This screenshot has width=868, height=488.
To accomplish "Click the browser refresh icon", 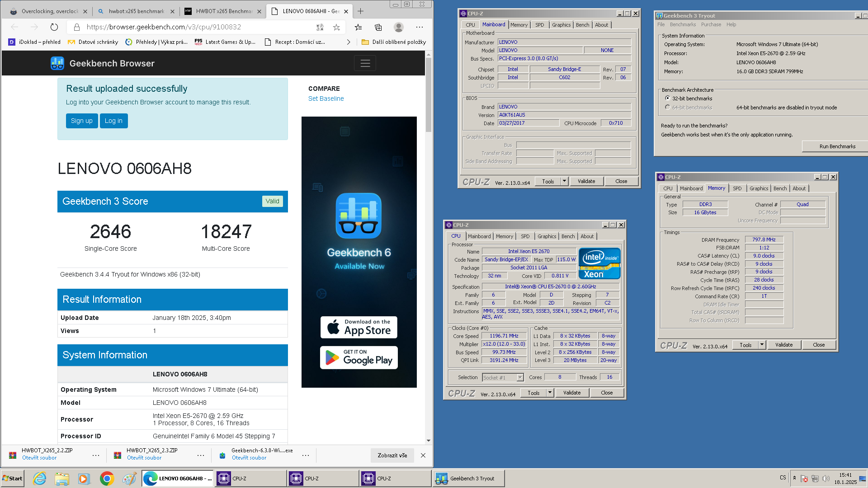I will coord(54,27).
